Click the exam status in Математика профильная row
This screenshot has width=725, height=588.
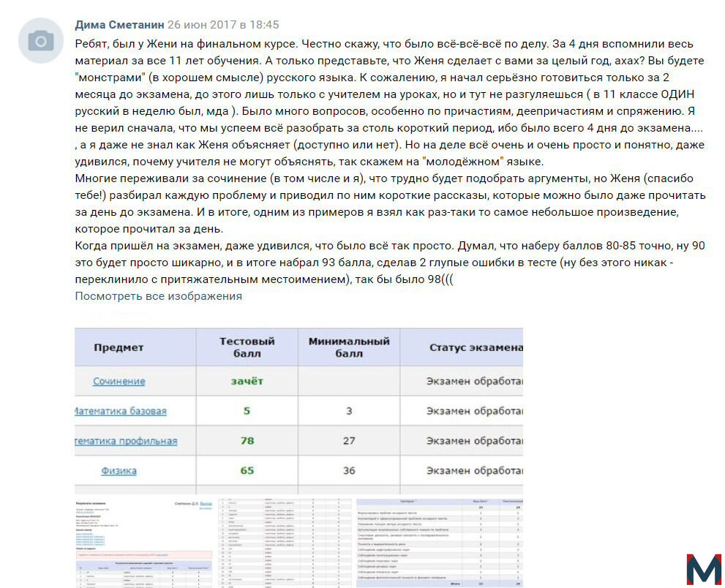(474, 441)
